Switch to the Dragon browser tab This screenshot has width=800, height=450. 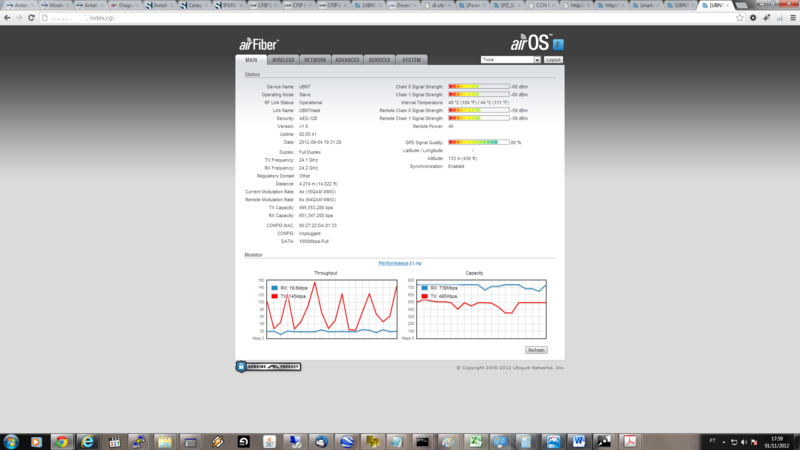125,5
